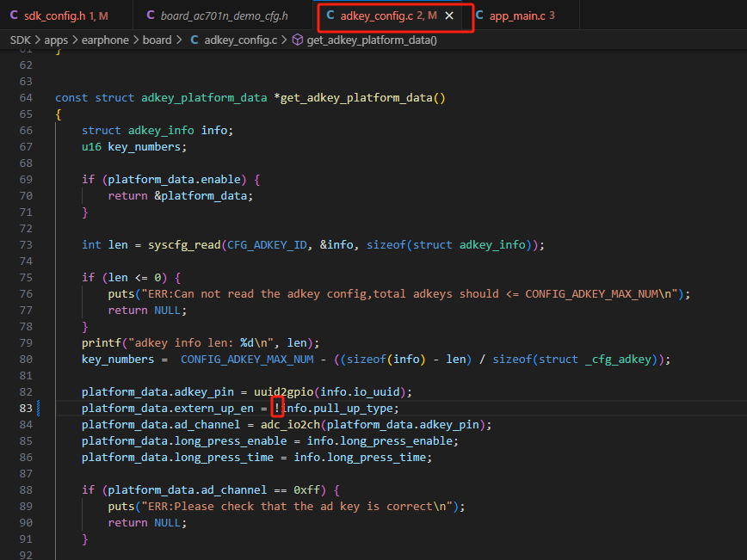Image resolution: width=747 pixels, height=560 pixels.
Task: Click CFG_ADKEY_ID in the code
Action: pyautogui.click(x=267, y=245)
